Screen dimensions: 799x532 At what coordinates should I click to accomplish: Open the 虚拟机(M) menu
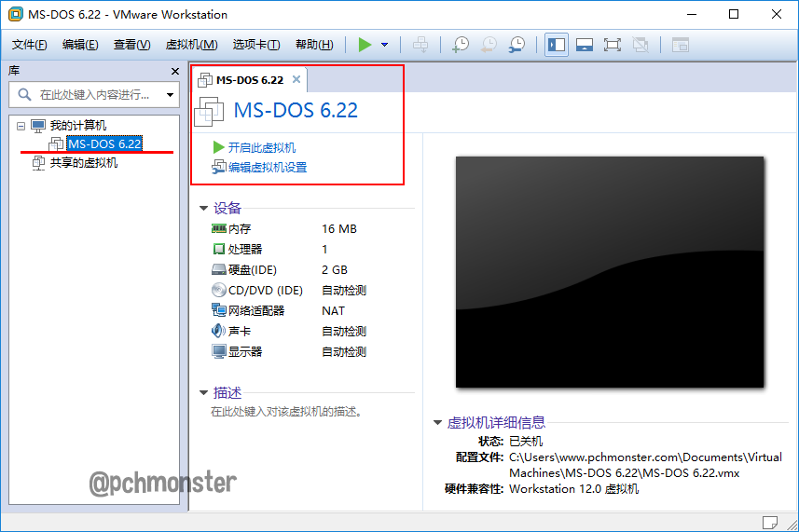pos(192,45)
